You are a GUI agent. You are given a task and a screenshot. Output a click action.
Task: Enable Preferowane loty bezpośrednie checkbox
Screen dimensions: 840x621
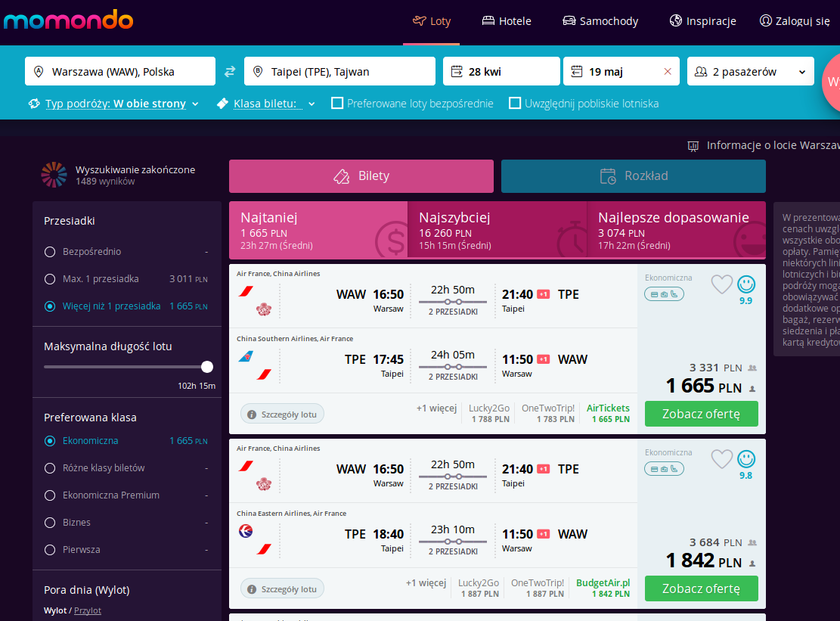coord(337,103)
